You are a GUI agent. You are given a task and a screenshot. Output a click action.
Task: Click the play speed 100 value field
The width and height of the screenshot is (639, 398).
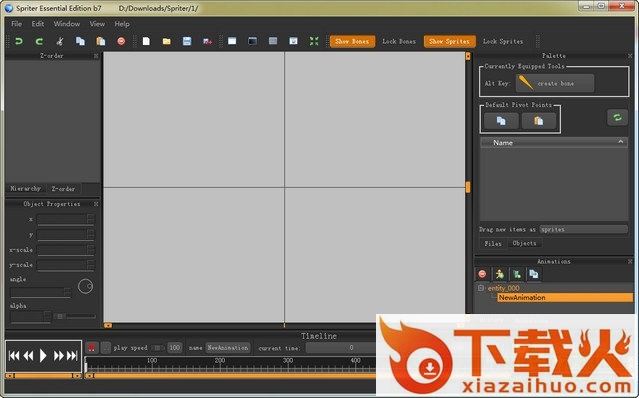tap(174, 347)
